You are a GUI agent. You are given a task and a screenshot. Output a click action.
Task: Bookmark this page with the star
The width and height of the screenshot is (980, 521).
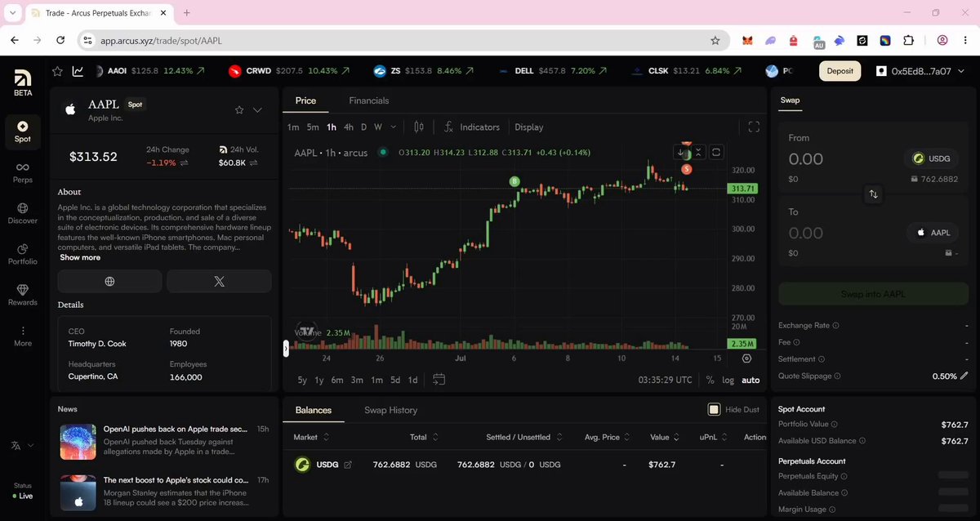click(715, 40)
